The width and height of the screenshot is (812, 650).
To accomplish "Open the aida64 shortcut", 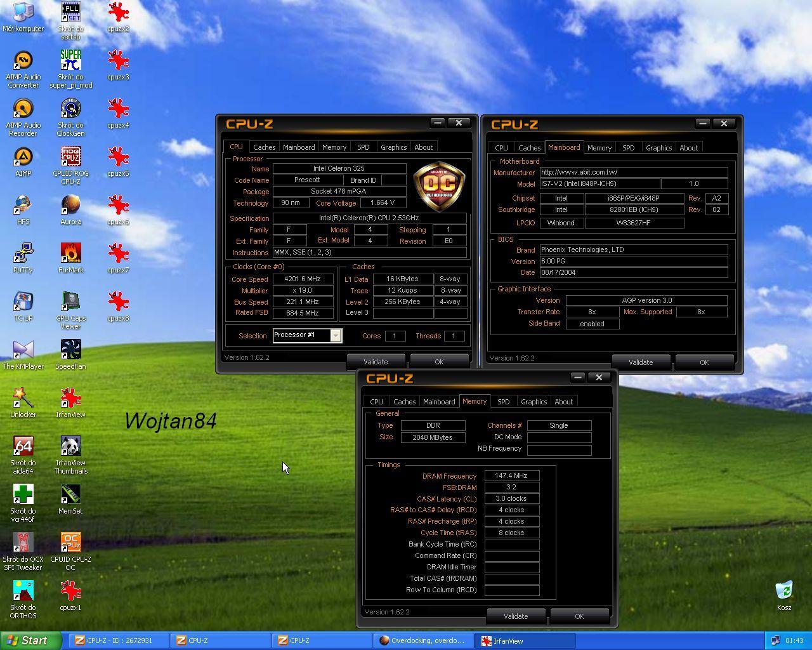I will [x=23, y=455].
